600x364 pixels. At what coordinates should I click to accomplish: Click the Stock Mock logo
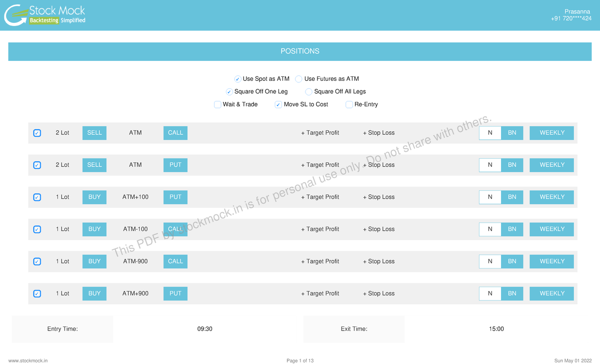click(x=44, y=15)
